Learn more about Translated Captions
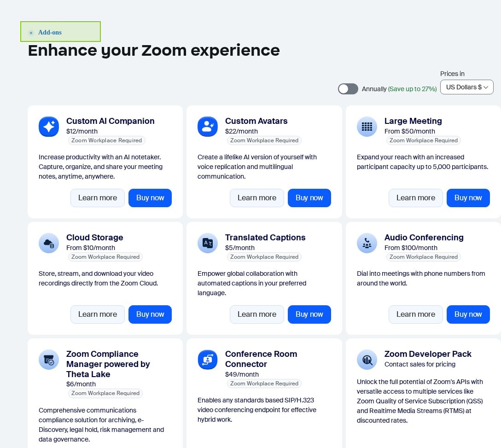This screenshot has width=501, height=448. [257, 314]
